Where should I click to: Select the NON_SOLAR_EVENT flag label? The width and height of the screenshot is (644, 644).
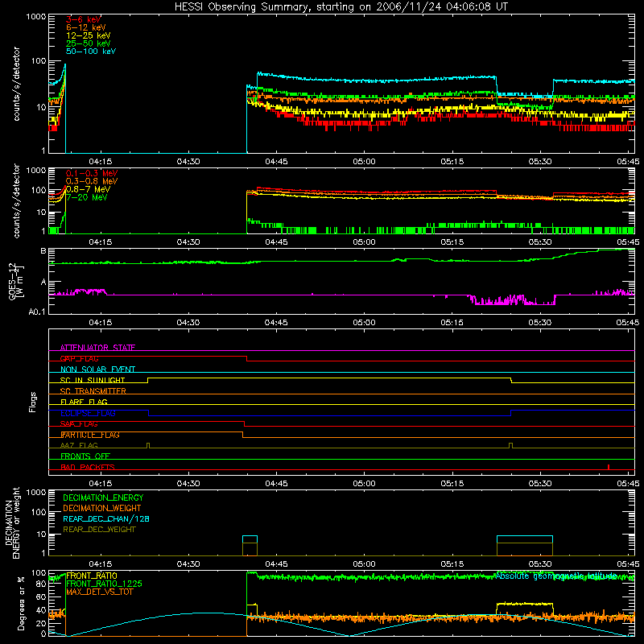(x=97, y=369)
